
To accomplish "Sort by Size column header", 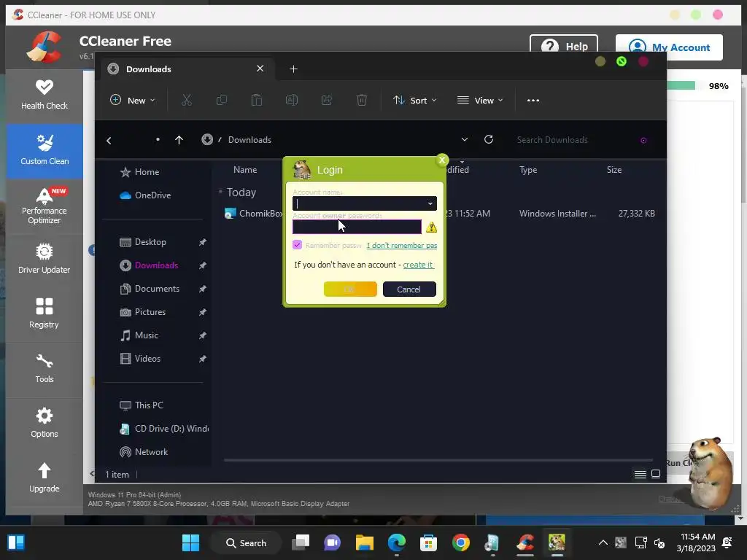I will click(614, 170).
